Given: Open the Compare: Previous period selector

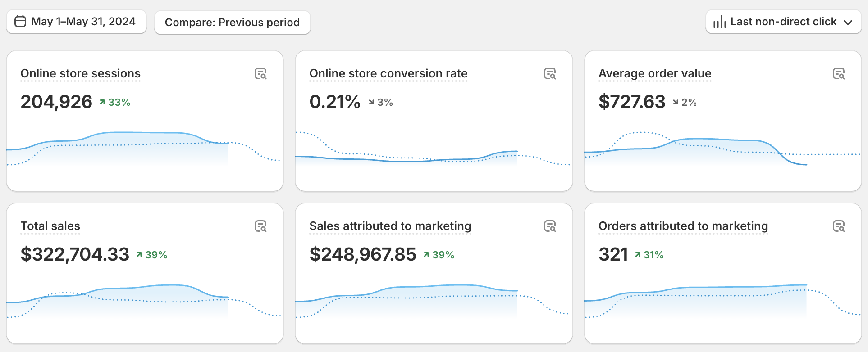Looking at the screenshot, I should [x=232, y=23].
